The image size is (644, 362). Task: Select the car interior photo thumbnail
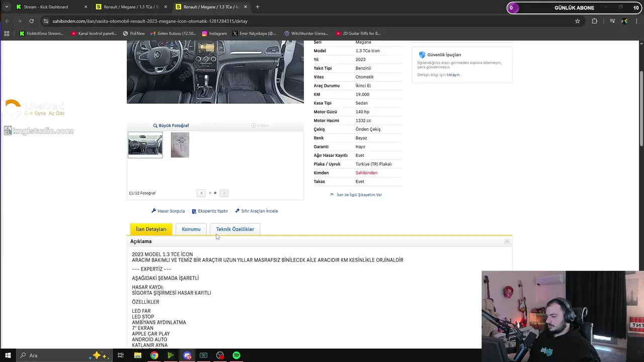(145, 145)
